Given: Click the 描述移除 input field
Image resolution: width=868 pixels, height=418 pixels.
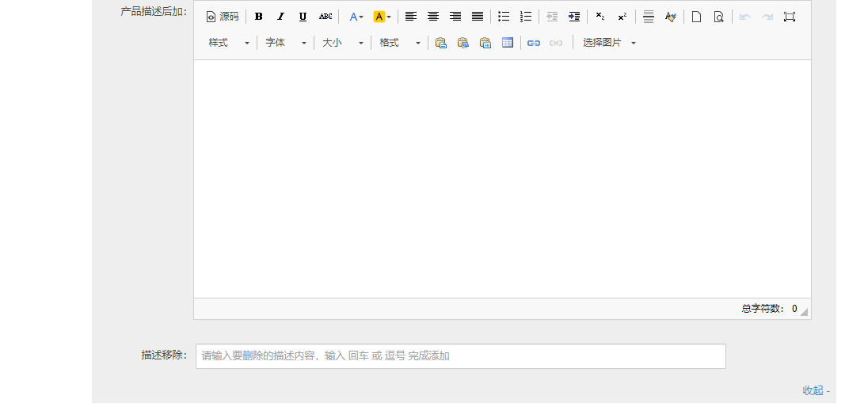Looking at the screenshot, I should 460,356.
